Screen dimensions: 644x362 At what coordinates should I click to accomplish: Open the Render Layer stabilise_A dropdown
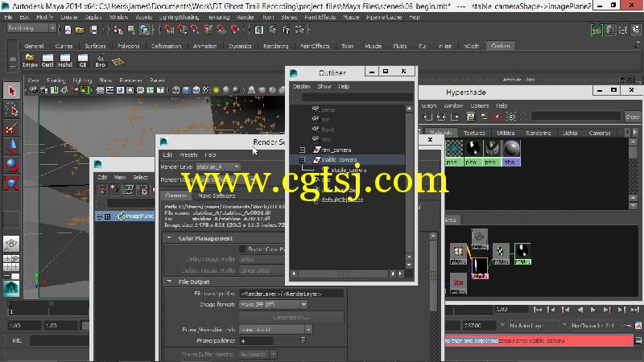[x=218, y=167]
